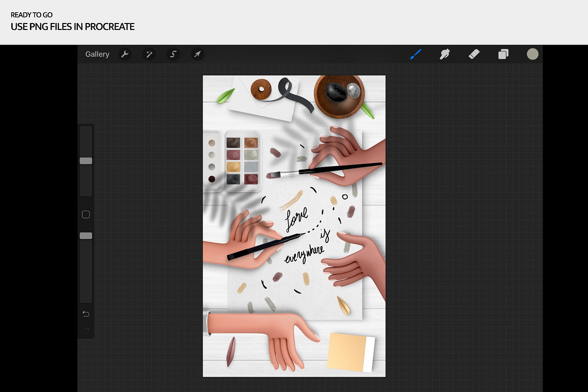Tap the wooden bowl on the canvas

340,96
